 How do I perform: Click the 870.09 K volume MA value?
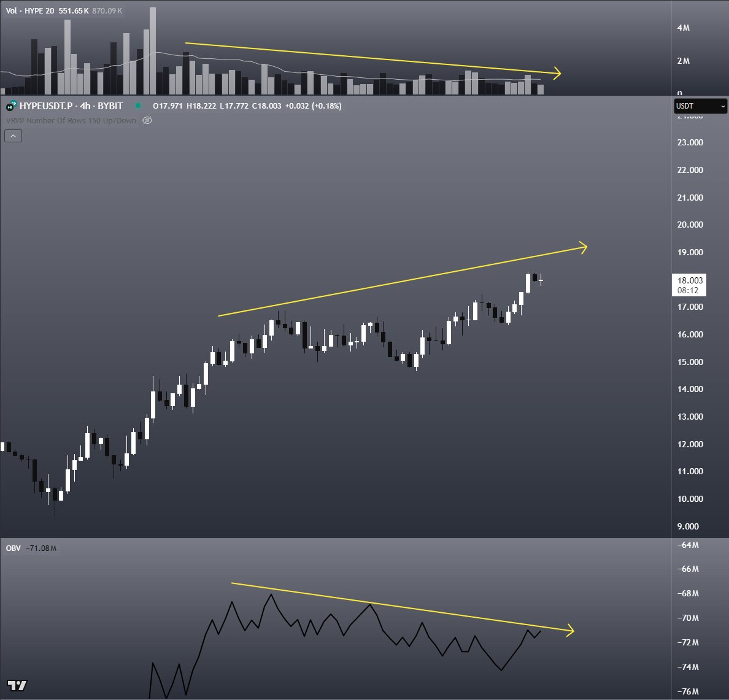[x=107, y=10]
